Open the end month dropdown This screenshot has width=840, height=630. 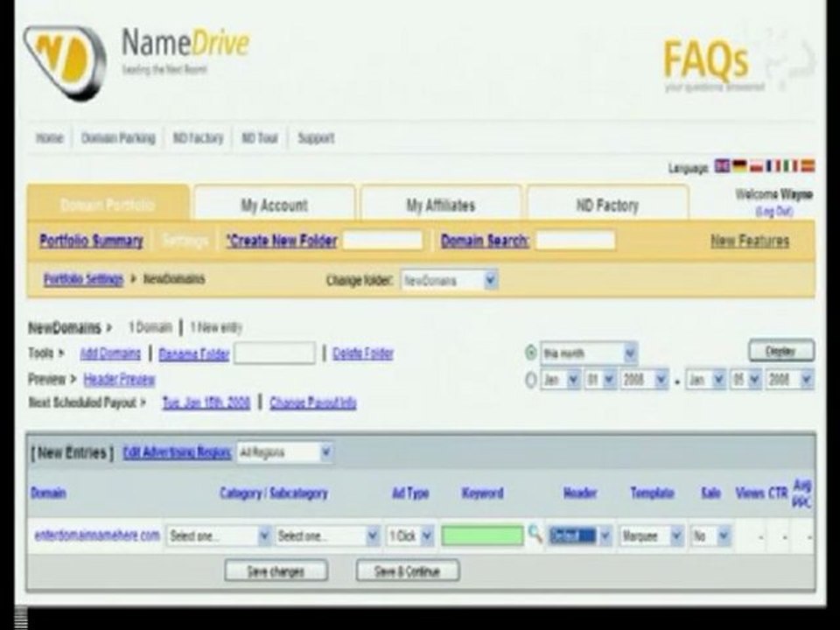(x=705, y=380)
